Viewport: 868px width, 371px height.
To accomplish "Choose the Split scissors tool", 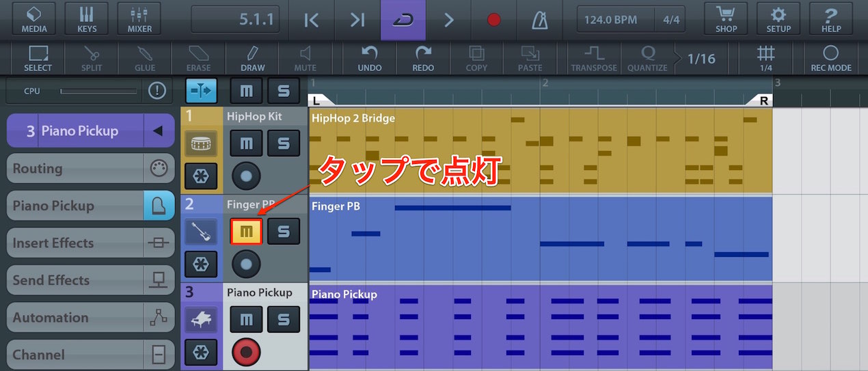I will [91, 58].
